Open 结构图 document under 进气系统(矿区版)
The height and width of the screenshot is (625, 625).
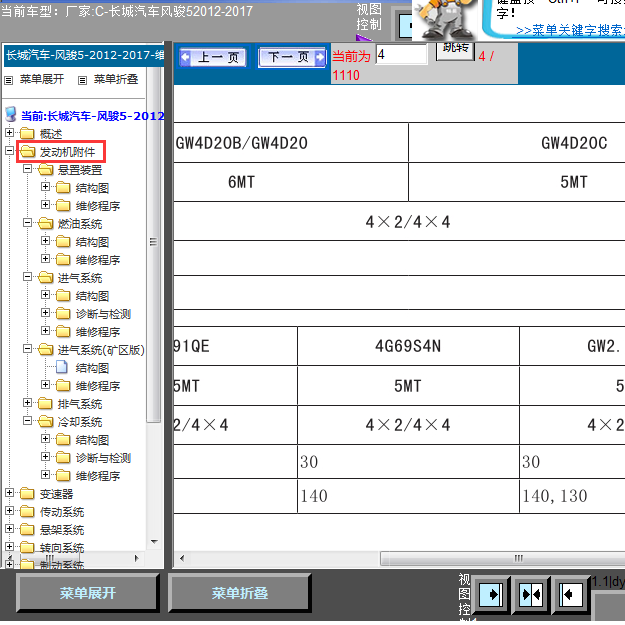[92, 368]
